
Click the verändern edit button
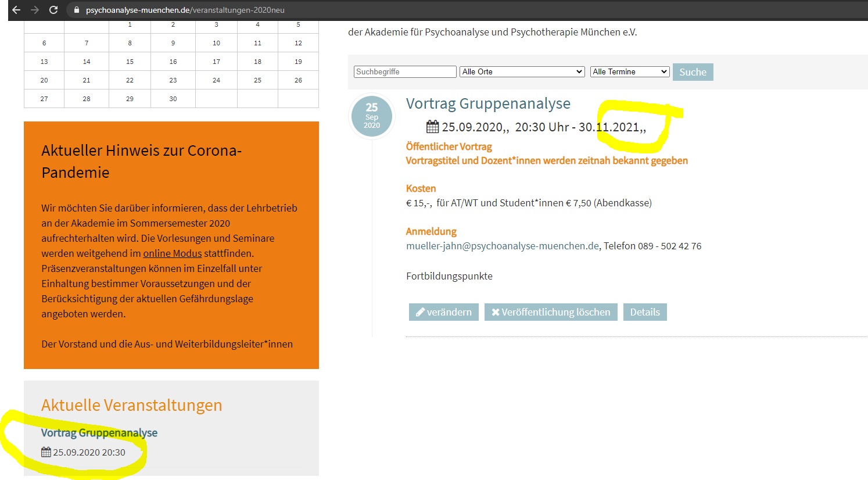(444, 312)
